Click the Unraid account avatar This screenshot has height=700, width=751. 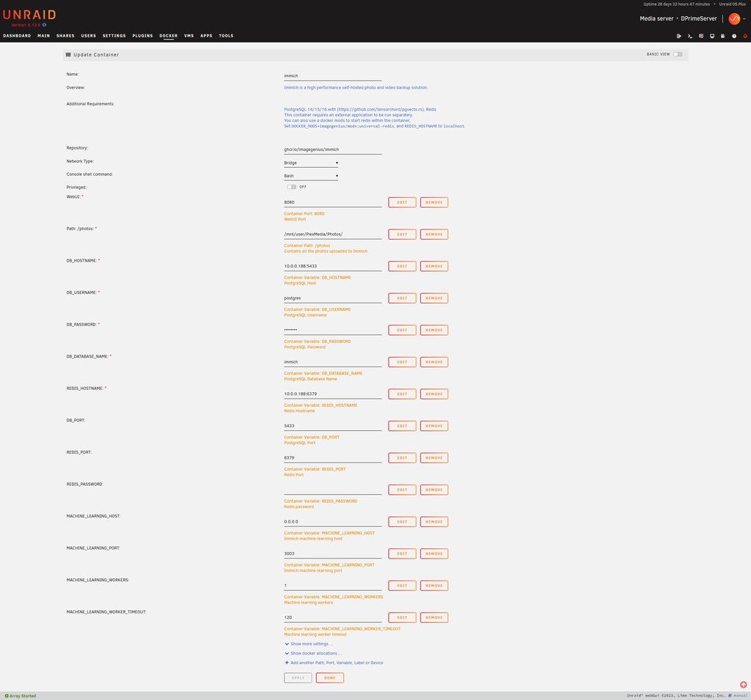734,18
